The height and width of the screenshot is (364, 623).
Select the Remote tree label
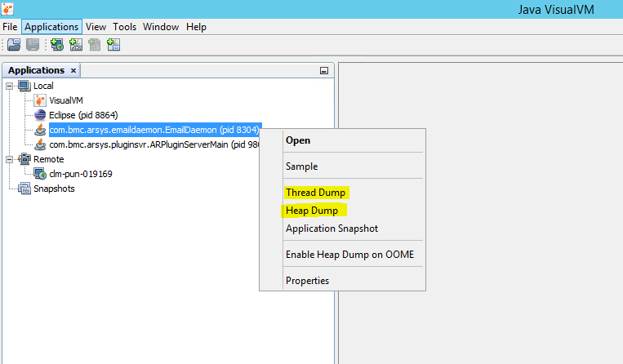pos(48,159)
